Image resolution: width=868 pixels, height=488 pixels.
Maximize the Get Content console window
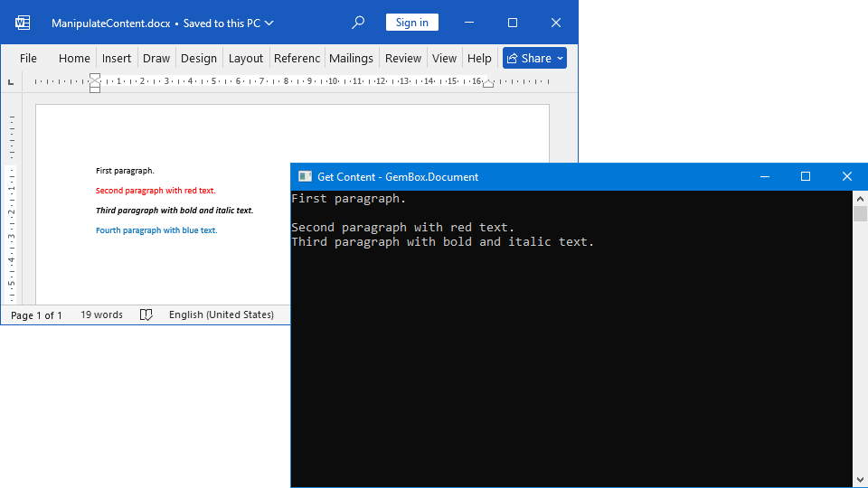[806, 177]
